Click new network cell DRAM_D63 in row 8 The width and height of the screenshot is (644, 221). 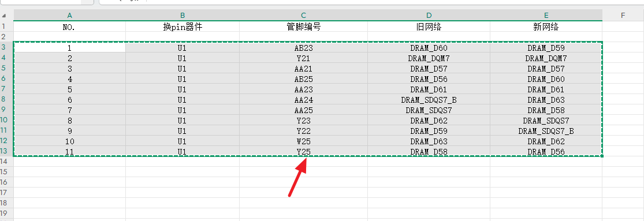point(546,100)
